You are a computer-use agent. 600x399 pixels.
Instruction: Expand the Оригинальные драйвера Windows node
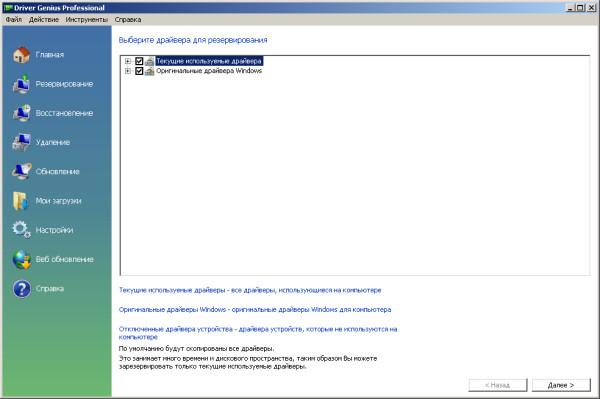tap(128, 71)
